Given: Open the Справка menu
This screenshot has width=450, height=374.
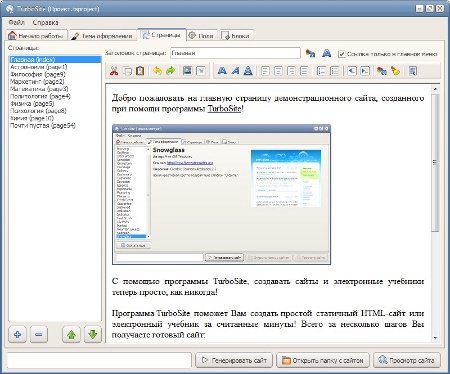Looking at the screenshot, I should [45, 23].
